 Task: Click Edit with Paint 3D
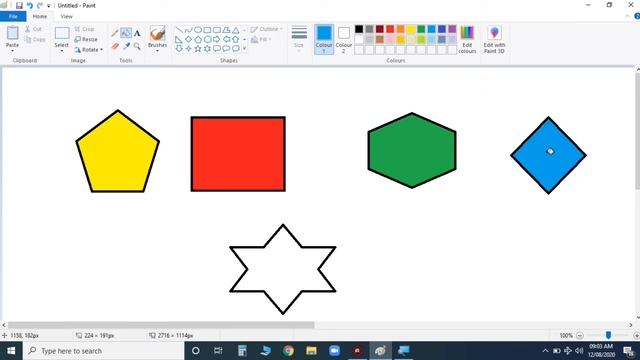pos(494,40)
